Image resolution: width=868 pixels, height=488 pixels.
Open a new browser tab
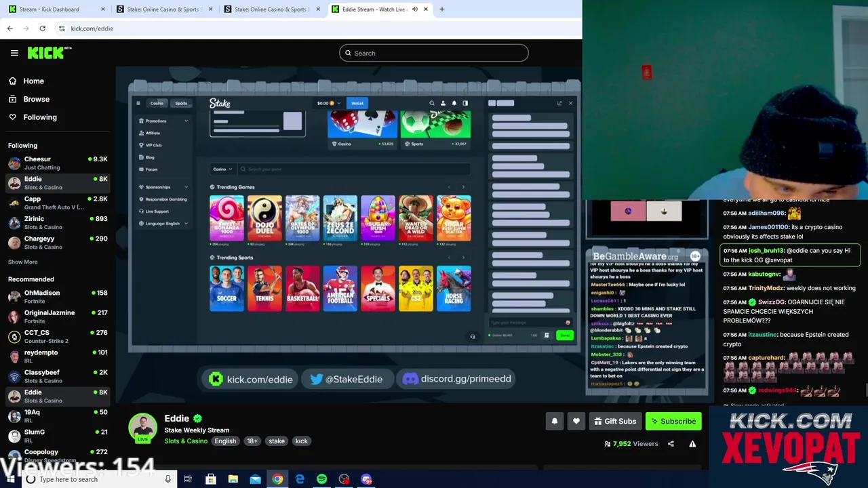(441, 9)
